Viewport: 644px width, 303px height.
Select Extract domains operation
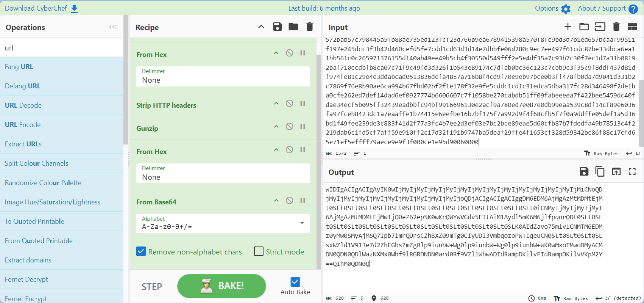pyautogui.click(x=62, y=260)
